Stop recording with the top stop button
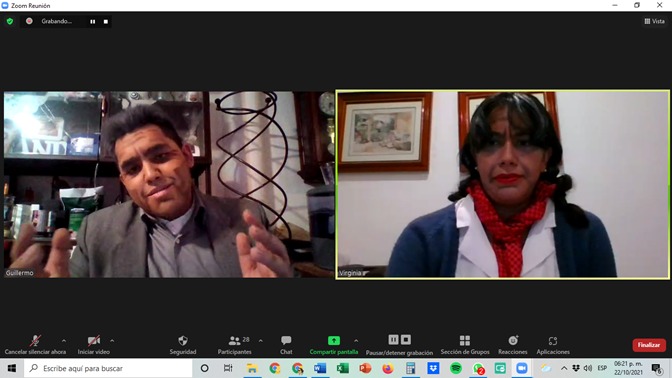Screen dimensions: 672x378 coord(106,21)
